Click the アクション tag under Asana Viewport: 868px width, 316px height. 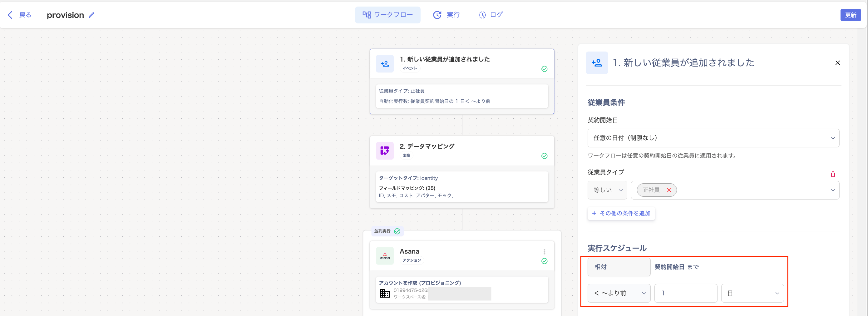click(412, 260)
